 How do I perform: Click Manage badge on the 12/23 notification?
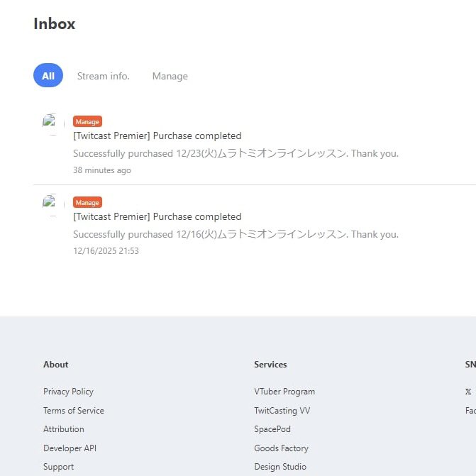tap(87, 121)
